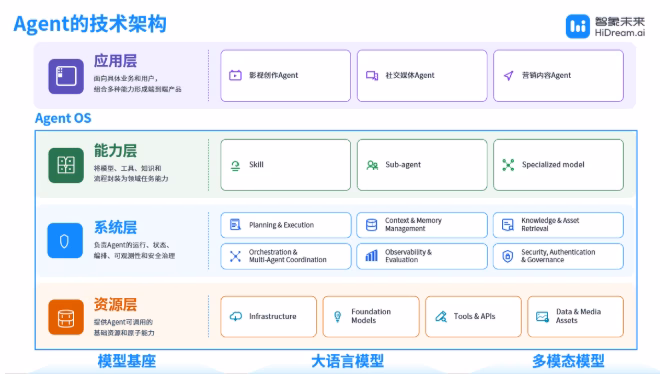The image size is (660, 374).
Task: Select the Sub-agent card
Action: pyautogui.click(x=422, y=165)
